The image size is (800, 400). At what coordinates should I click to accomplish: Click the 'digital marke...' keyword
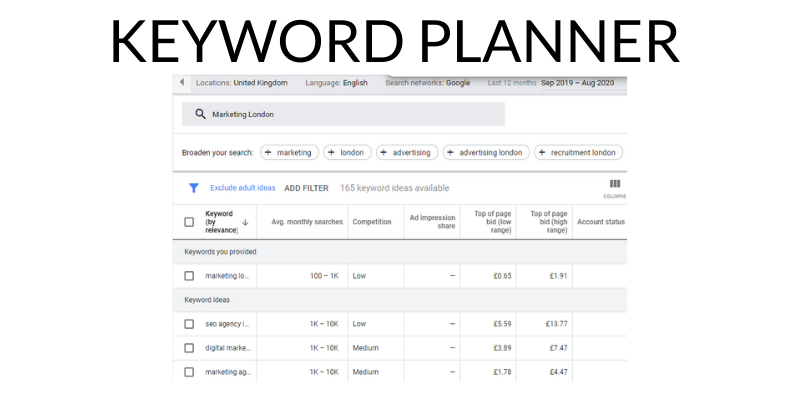(228, 348)
